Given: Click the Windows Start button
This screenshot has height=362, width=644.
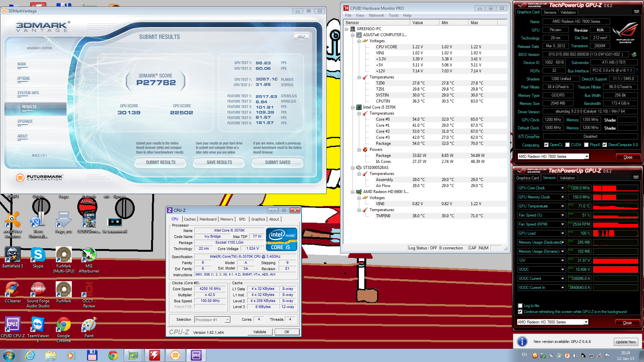Looking at the screenshot, I should [x=9, y=355].
